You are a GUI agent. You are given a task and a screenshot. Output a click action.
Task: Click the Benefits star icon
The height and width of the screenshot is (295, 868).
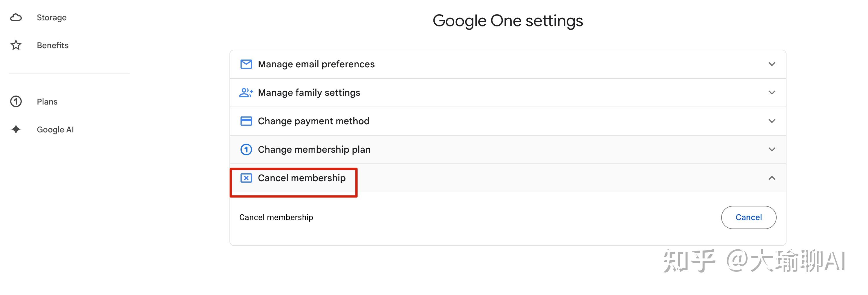coord(16,45)
